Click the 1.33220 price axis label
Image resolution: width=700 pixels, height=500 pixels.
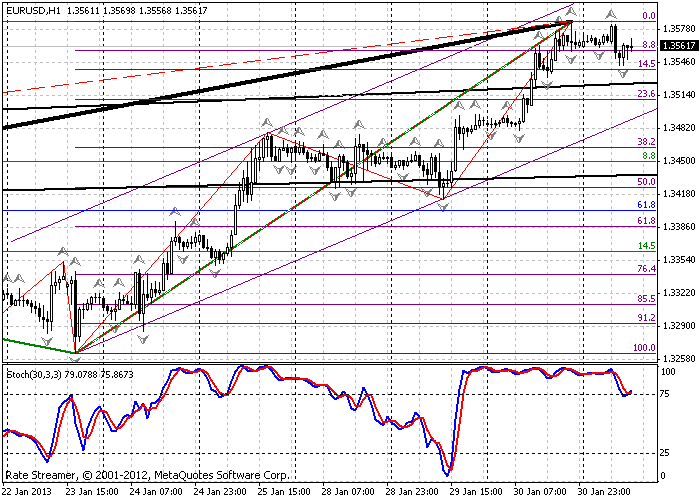679,293
